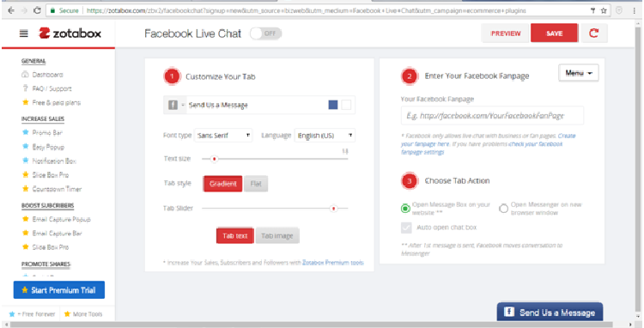Screen dimensions: 644x328
Task: Click the star icon next to Easy Popup
Action: (26, 147)
